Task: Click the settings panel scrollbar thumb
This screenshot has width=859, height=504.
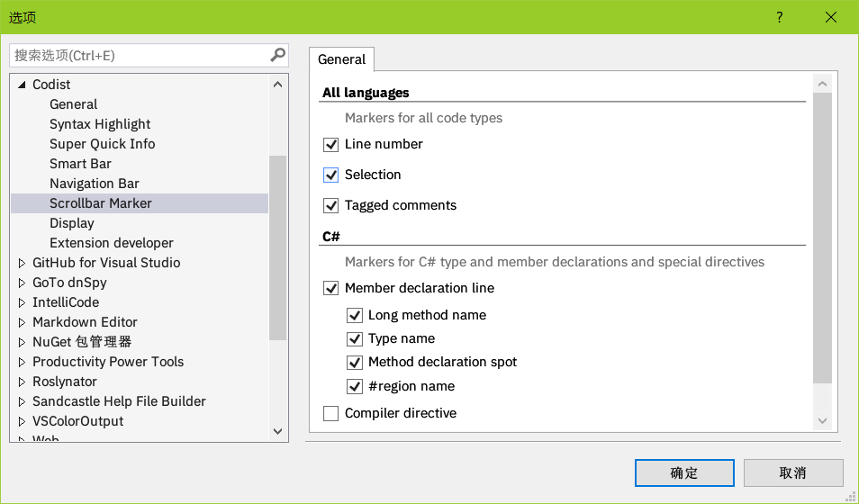Action: tap(822, 238)
